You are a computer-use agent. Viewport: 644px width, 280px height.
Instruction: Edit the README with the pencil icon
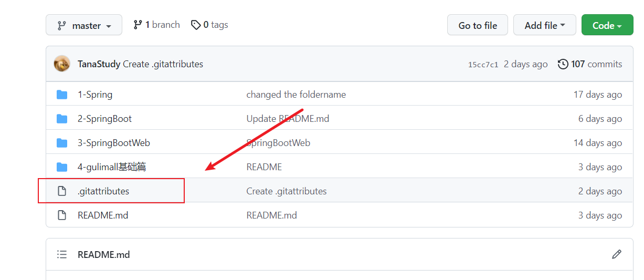[x=617, y=254]
